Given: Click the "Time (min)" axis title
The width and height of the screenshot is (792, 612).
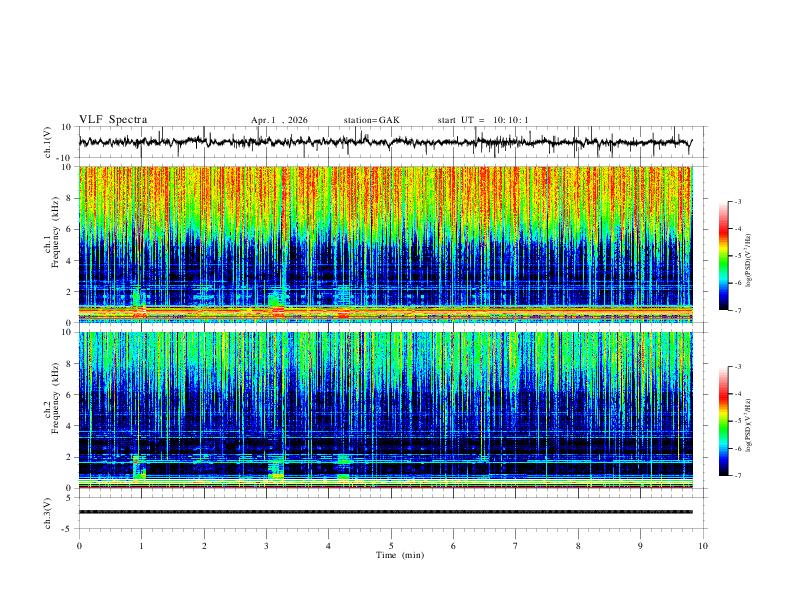Looking at the screenshot, I should pyautogui.click(x=400, y=555).
